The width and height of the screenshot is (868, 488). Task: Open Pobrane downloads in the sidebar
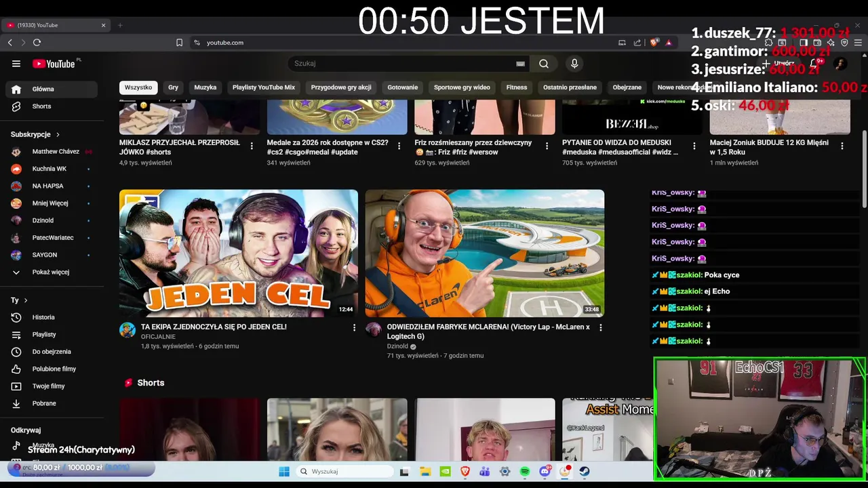pyautogui.click(x=52, y=403)
